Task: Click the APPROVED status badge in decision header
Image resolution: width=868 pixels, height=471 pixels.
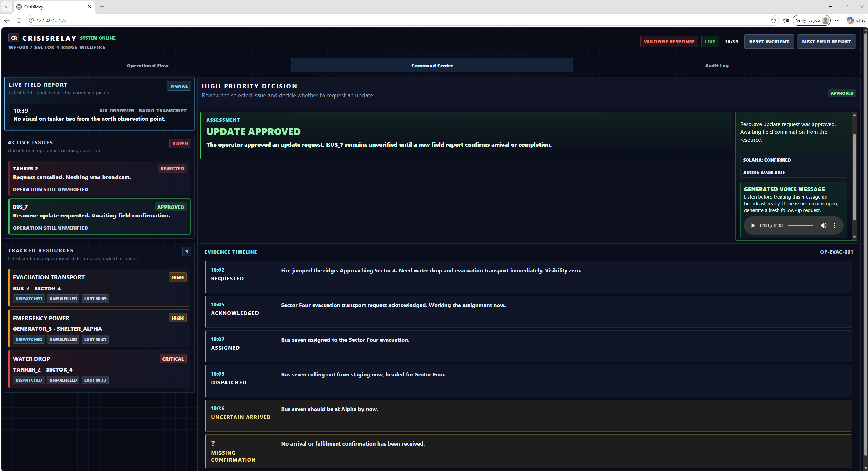Action: click(842, 93)
